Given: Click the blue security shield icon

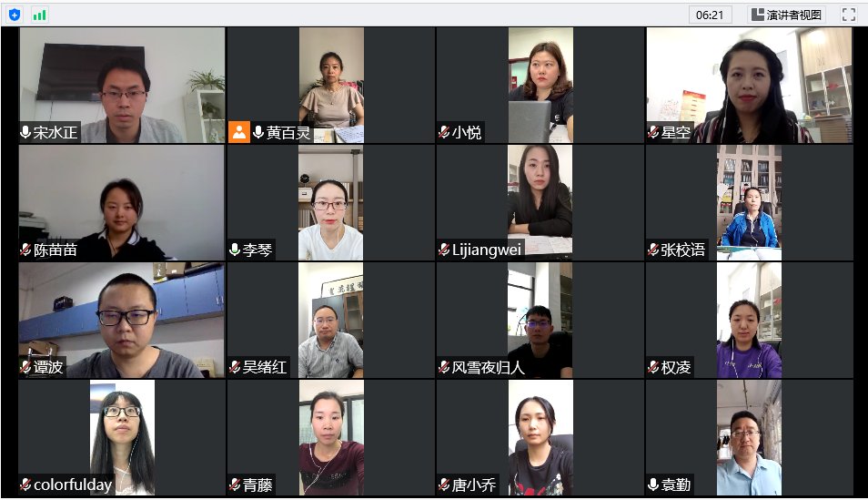Looking at the screenshot, I should (15, 15).
